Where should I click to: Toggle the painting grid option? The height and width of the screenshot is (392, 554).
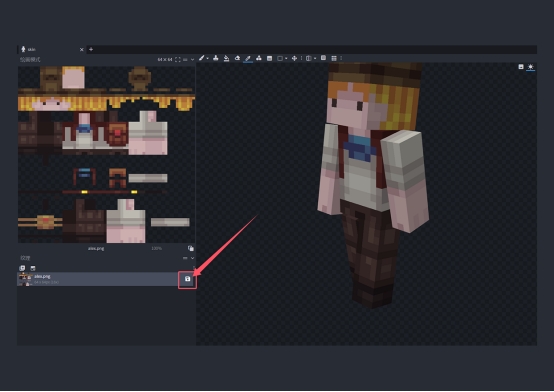click(334, 58)
